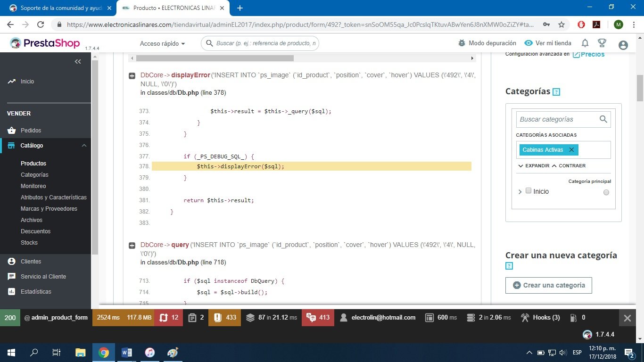Click the search magnifier in categories box

click(x=603, y=119)
